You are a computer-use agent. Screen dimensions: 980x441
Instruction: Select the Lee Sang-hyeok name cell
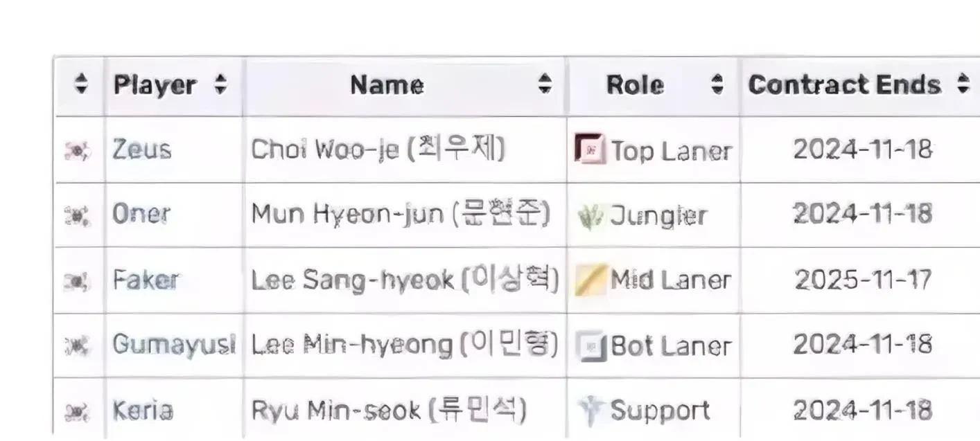pyautogui.click(x=405, y=280)
